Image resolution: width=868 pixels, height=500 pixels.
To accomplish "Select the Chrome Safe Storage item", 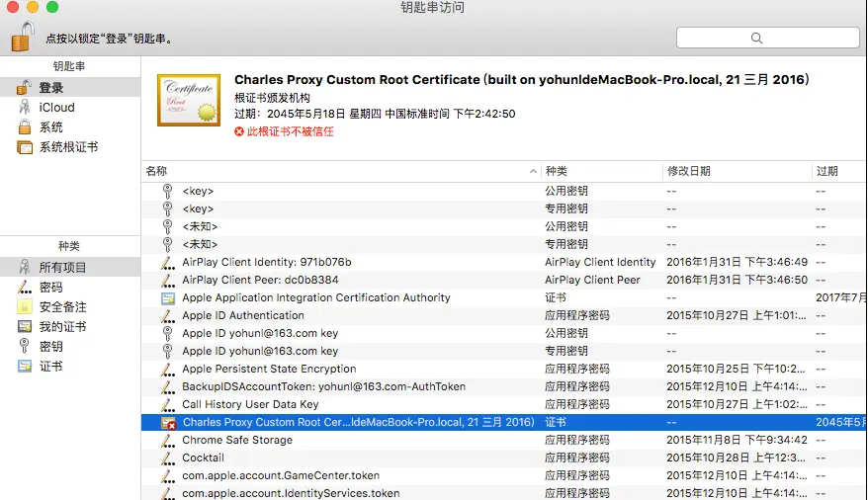I will pos(504,440).
